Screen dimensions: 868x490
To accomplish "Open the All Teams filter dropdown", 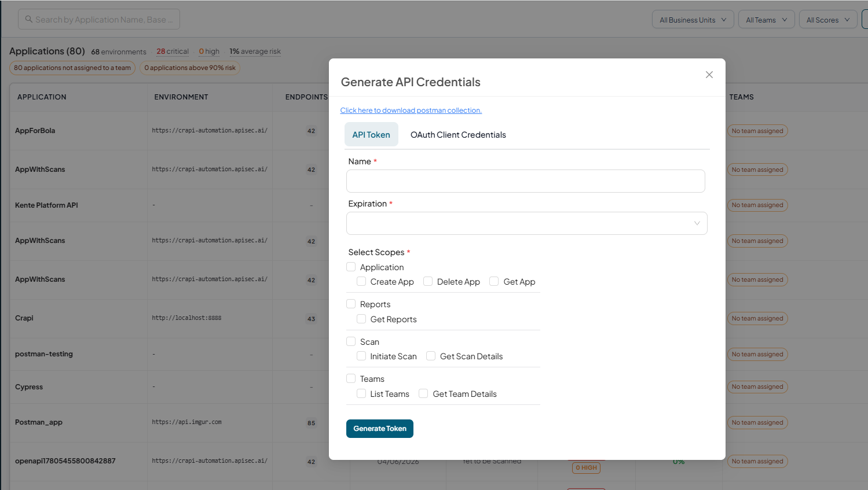I will click(x=766, y=20).
